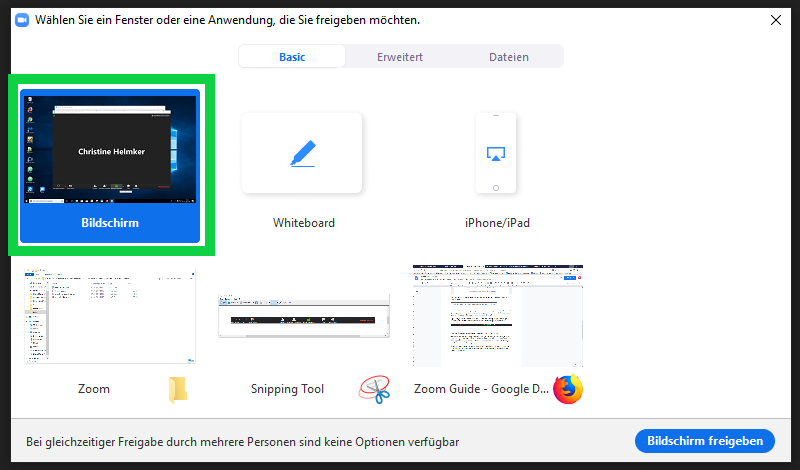Click the yellow folder icon beside Zoom

(178, 389)
